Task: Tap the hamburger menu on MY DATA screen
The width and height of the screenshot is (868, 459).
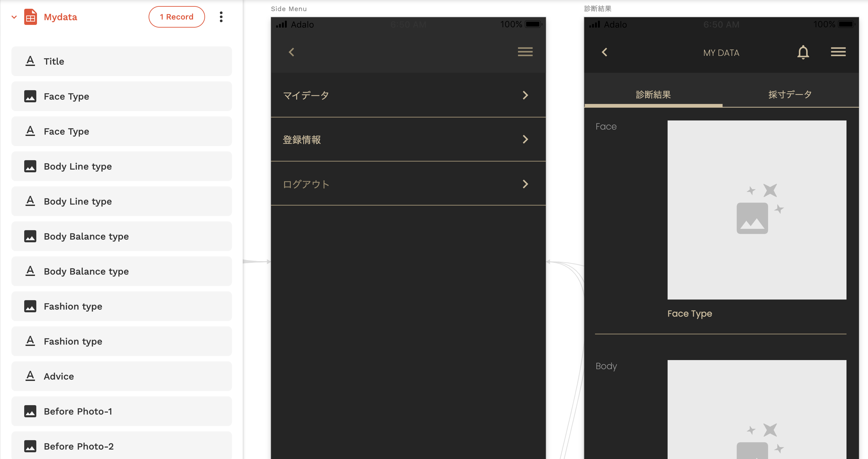Action: pyautogui.click(x=838, y=52)
